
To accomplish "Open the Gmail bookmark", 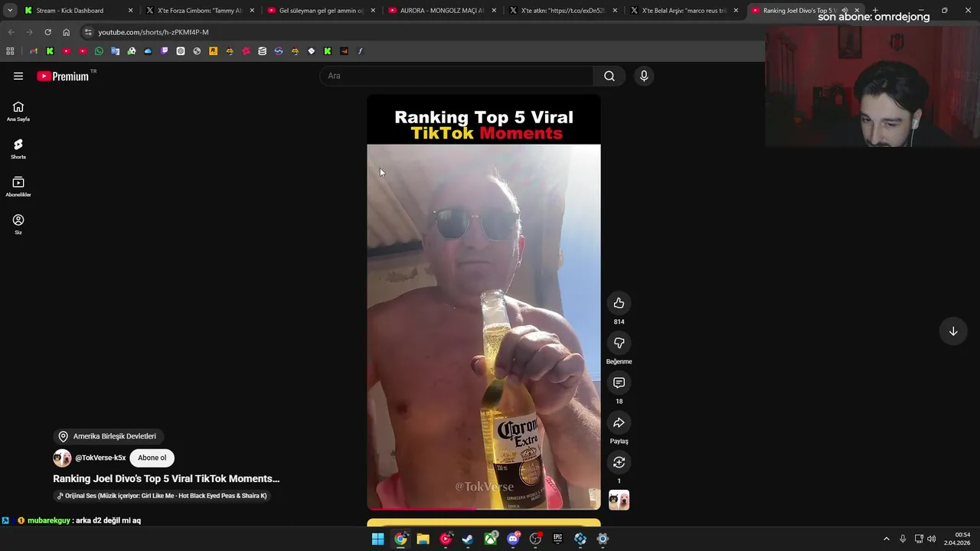I will tap(34, 51).
